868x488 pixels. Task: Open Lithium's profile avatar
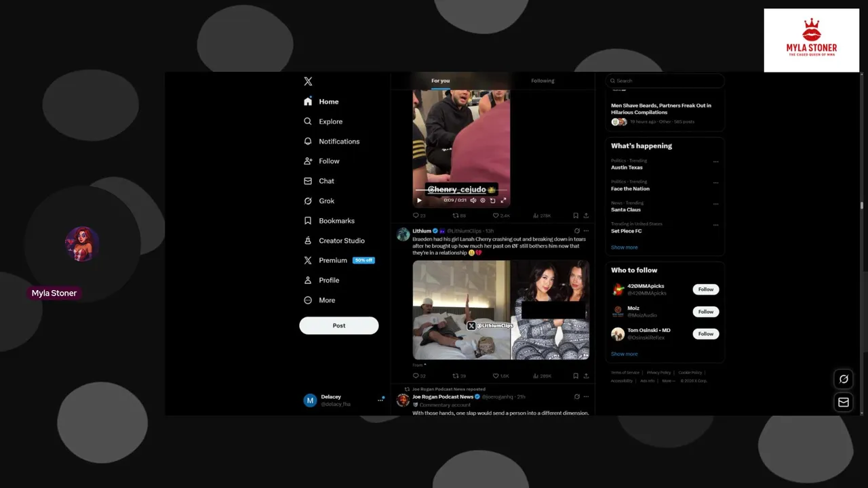(403, 235)
